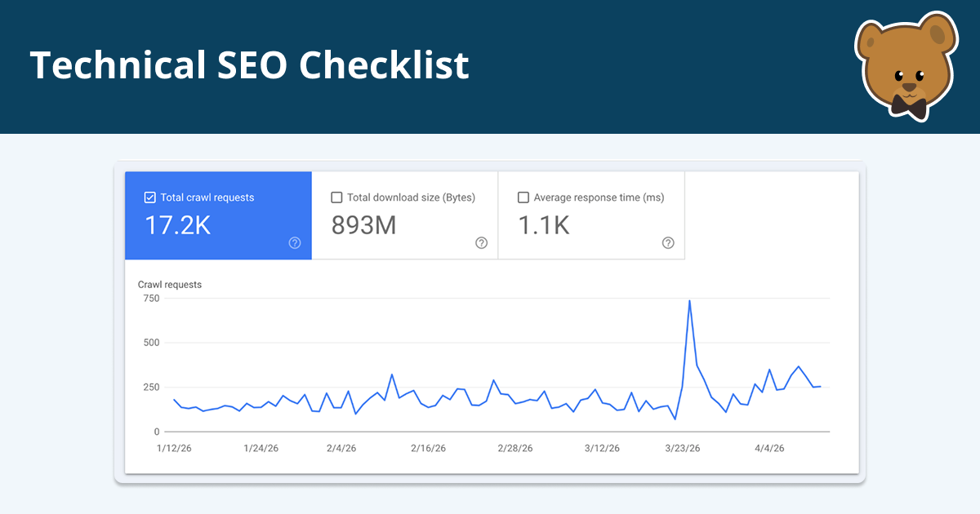980x514 pixels.
Task: Click the 1/12/26 date label
Action: 172,447
